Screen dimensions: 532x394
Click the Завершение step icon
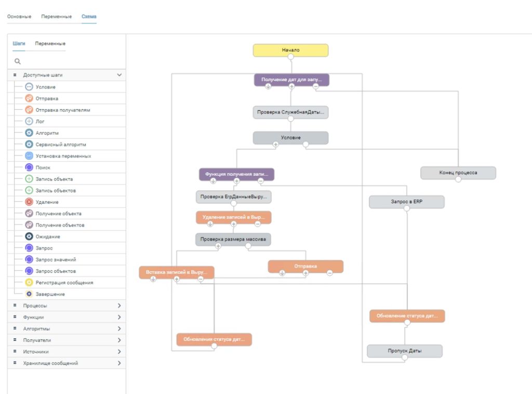tap(29, 294)
